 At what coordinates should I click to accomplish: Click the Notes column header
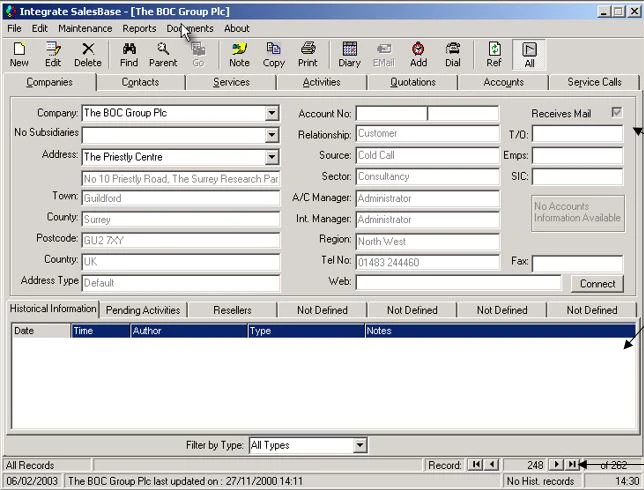coord(500,331)
